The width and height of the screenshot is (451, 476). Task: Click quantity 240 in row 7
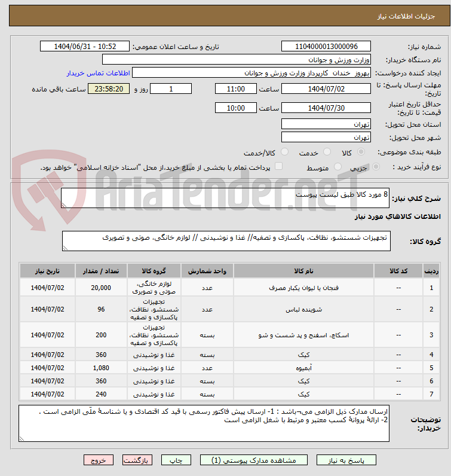101,394
